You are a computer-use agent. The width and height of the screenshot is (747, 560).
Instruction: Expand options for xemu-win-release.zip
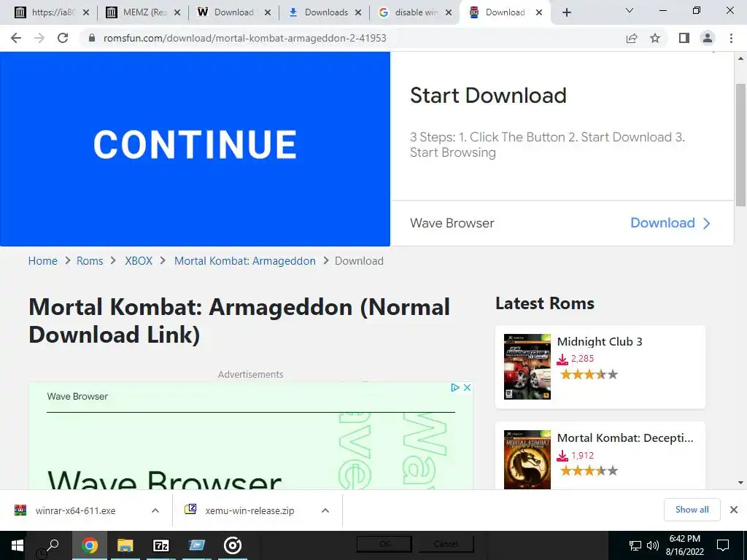point(325,510)
